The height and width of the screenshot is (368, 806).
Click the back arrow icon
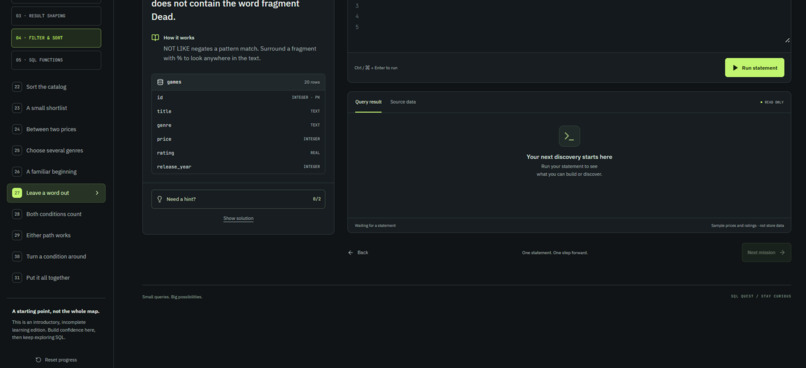point(351,253)
